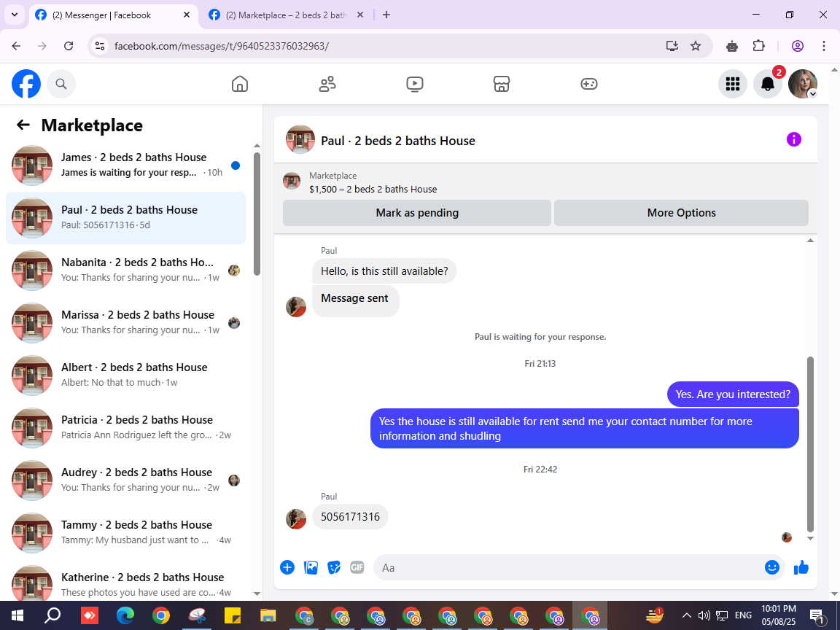The image size is (840, 630).
Task: Open the James conversation
Action: click(x=125, y=165)
